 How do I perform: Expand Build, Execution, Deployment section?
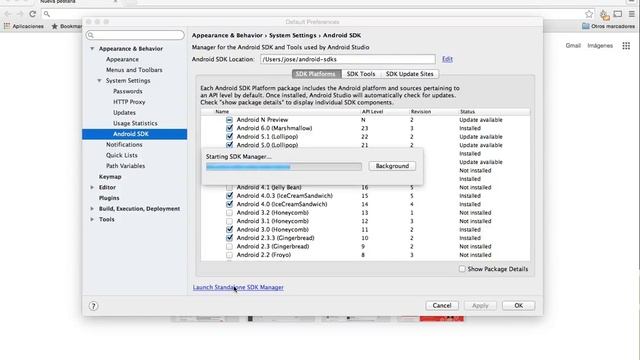pyautogui.click(x=92, y=209)
